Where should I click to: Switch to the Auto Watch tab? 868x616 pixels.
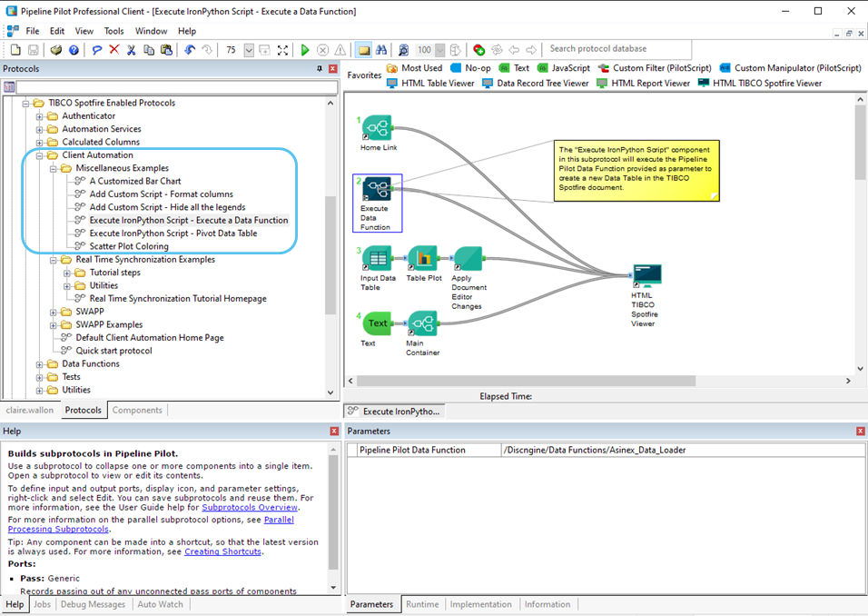160,604
